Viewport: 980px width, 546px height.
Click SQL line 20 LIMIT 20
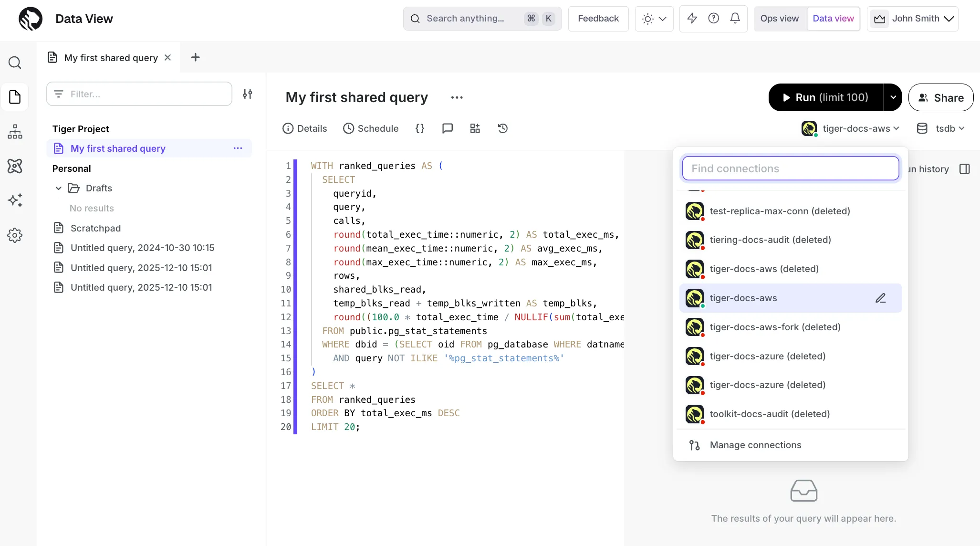pyautogui.click(x=335, y=427)
